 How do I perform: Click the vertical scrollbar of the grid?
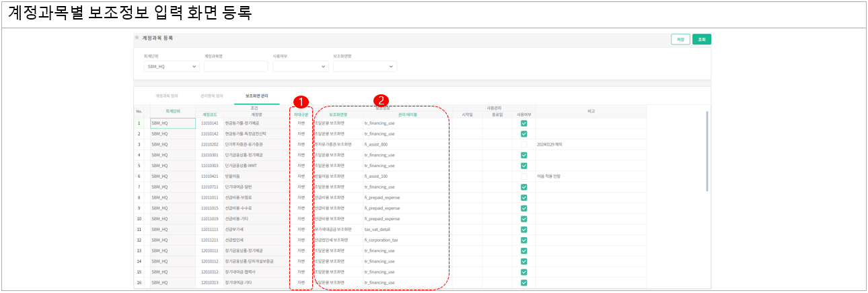click(707, 152)
